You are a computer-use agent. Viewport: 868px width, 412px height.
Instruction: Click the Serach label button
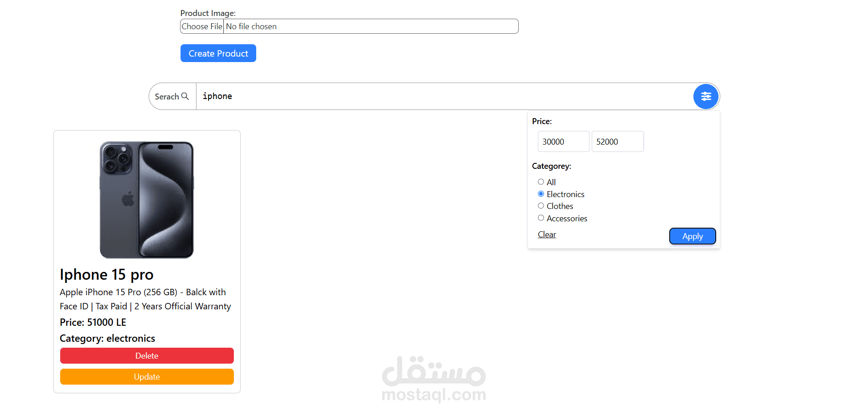[172, 96]
